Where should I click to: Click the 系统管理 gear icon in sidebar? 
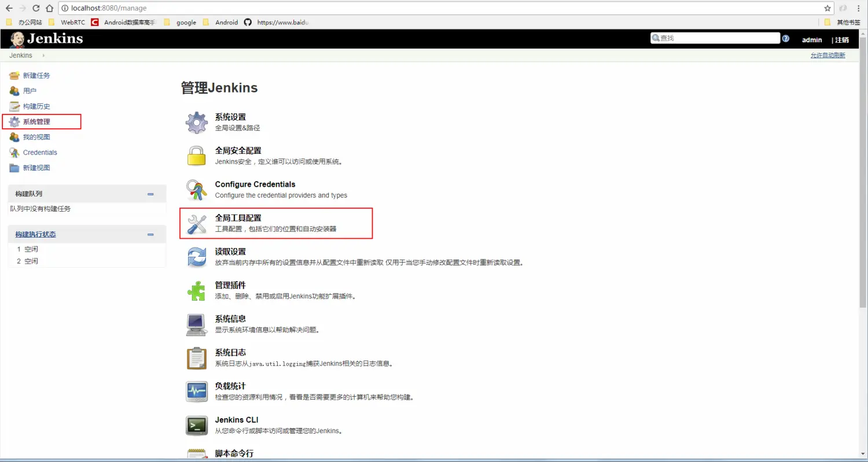pyautogui.click(x=14, y=122)
